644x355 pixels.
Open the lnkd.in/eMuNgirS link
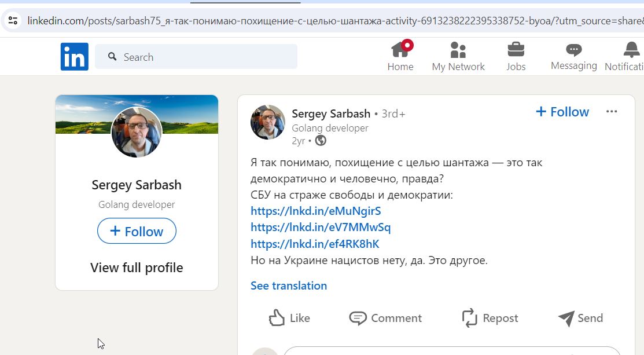[316, 211]
